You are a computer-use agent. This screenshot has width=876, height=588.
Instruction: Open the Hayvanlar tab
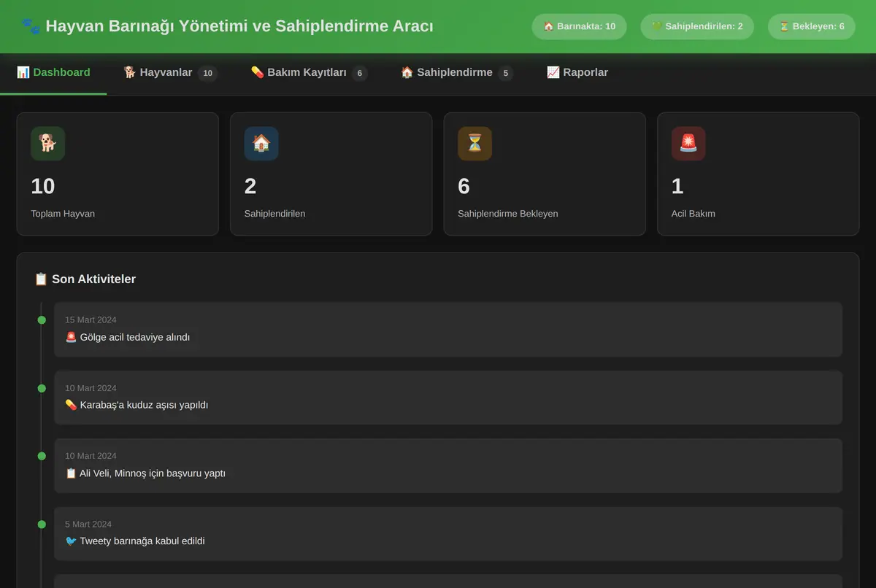click(x=170, y=73)
